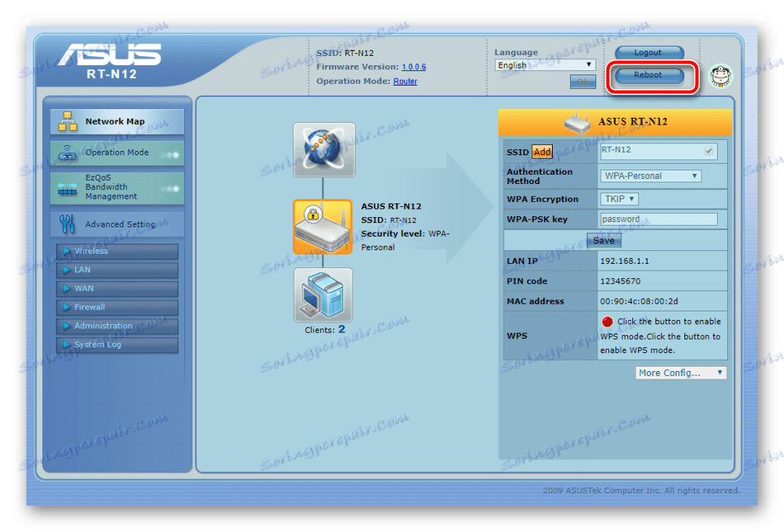Select the ASUS RT-N12 router icon in the map
Image resolution: width=784 pixels, height=532 pixels.
tap(323, 228)
